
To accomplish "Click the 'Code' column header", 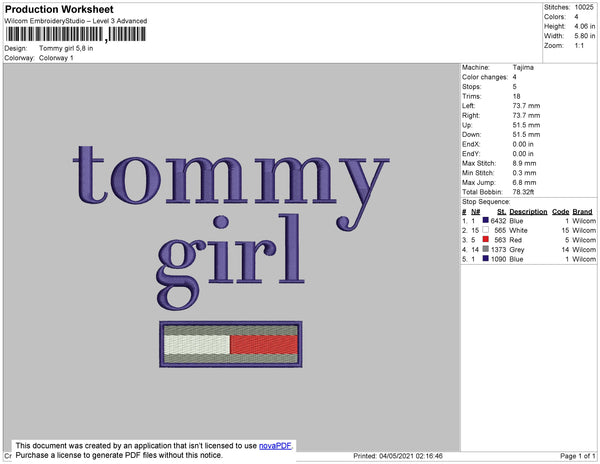I will tap(560, 212).
